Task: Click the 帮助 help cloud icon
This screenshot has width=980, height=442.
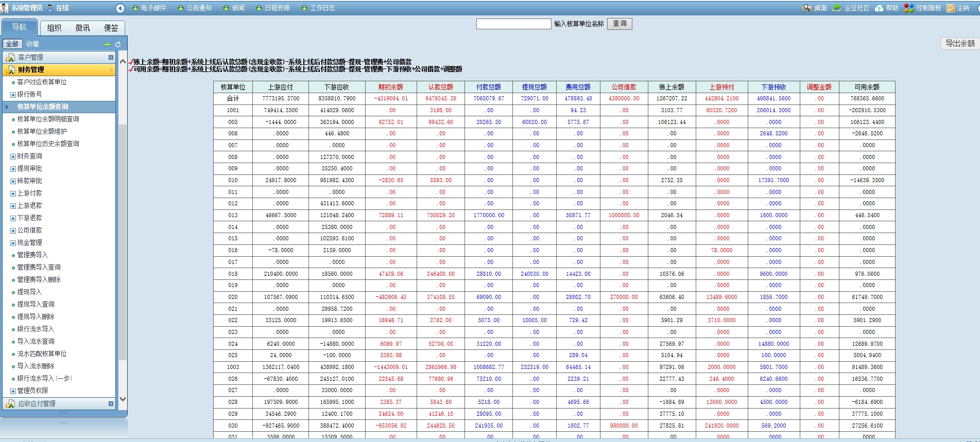Action: point(879,8)
